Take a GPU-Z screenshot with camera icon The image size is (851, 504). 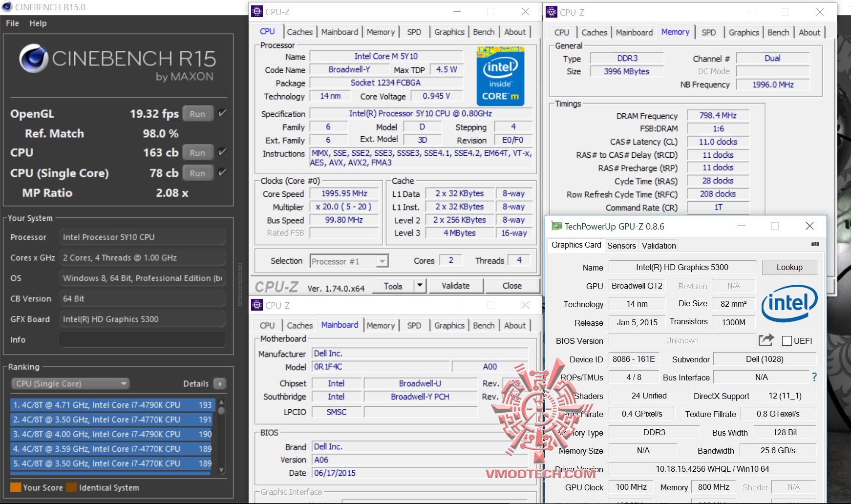click(815, 244)
